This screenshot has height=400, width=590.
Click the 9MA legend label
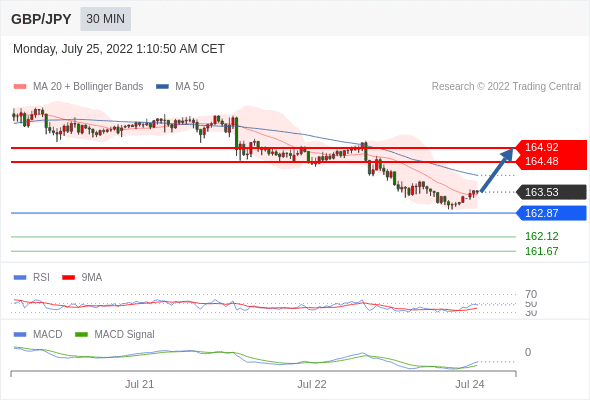coord(92,278)
